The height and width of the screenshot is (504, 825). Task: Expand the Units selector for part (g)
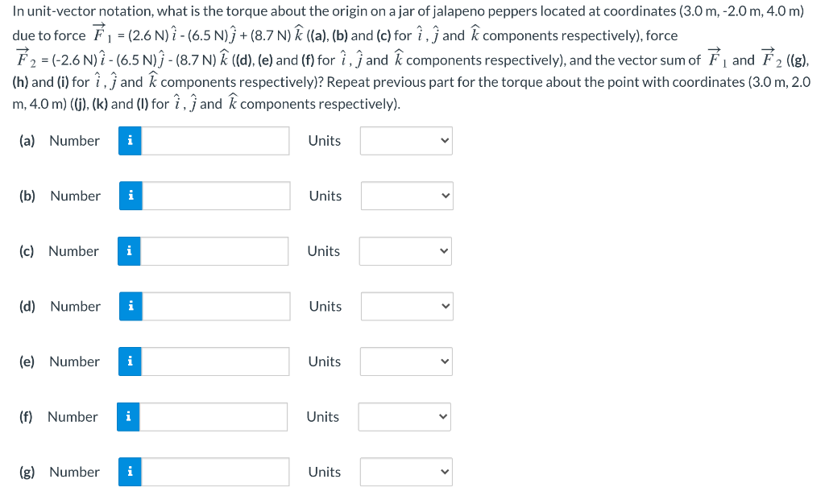406,472
